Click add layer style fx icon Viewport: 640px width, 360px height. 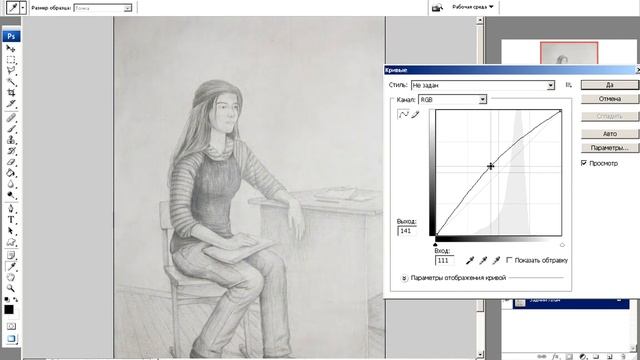pyautogui.click(x=556, y=357)
